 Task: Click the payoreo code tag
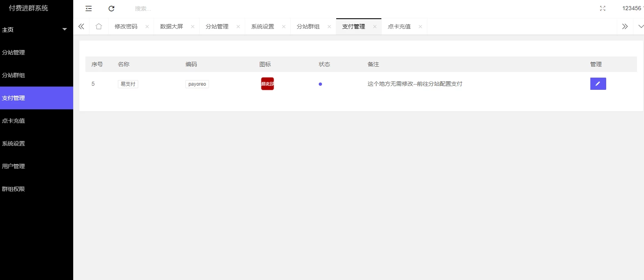pyautogui.click(x=197, y=84)
